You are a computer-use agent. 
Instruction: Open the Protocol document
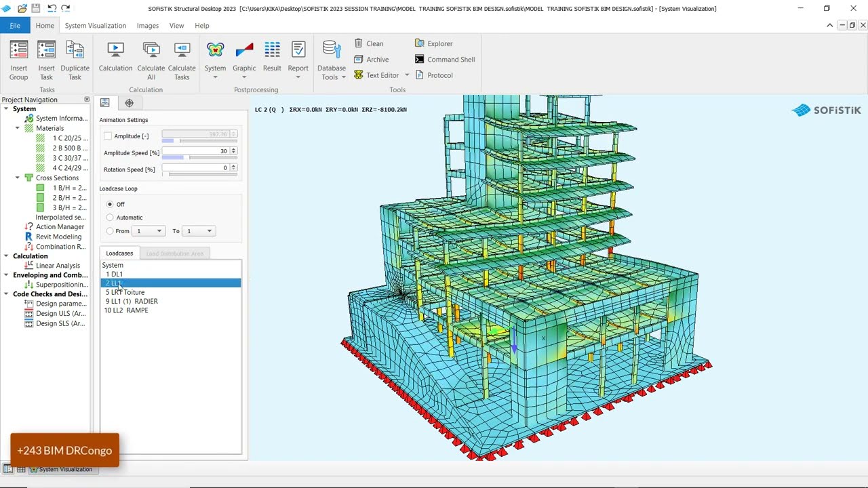coord(433,75)
